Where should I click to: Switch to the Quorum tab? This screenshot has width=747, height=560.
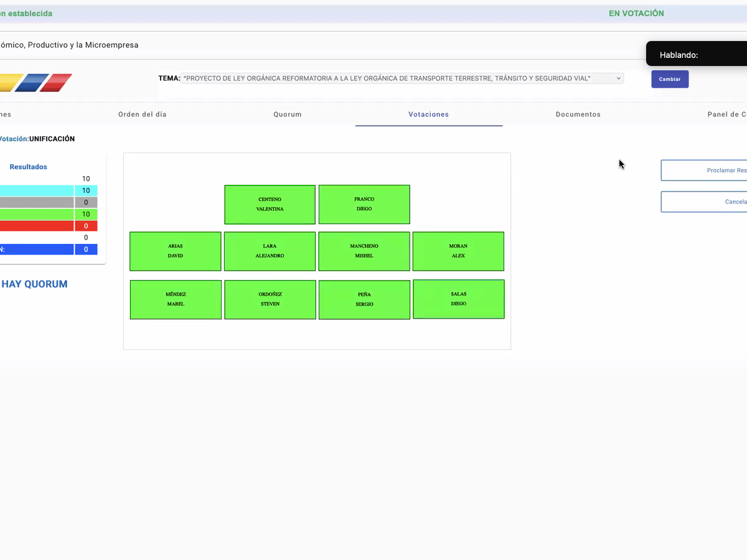tap(287, 114)
